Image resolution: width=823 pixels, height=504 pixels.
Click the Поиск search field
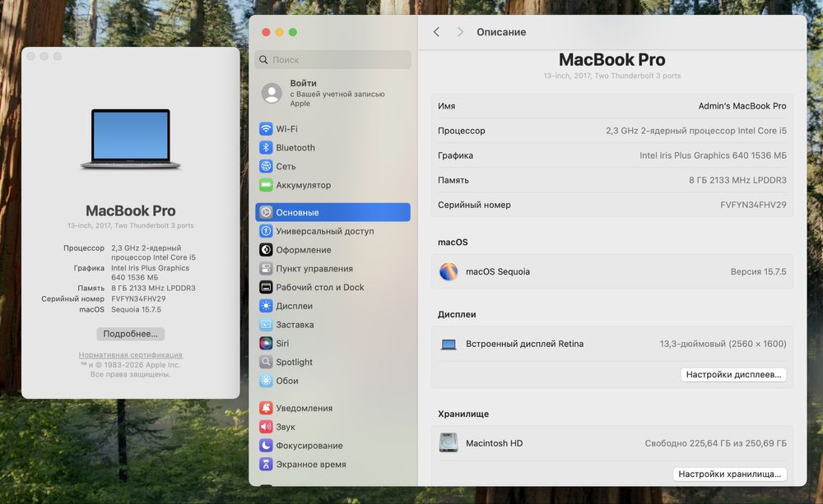point(333,60)
